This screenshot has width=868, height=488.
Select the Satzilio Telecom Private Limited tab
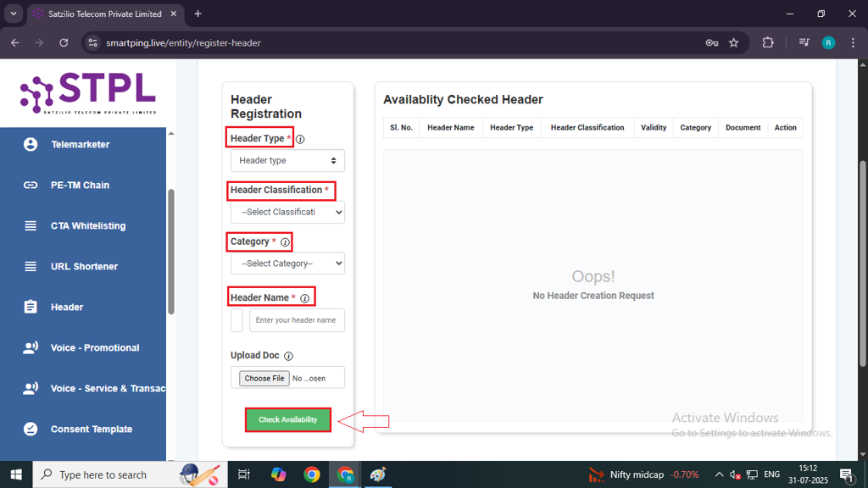[x=105, y=14]
